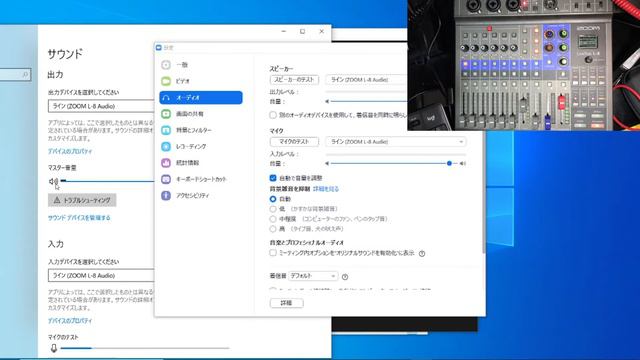Click the スピーカーのテスト button
This screenshot has width=640, height=360.
click(x=294, y=80)
